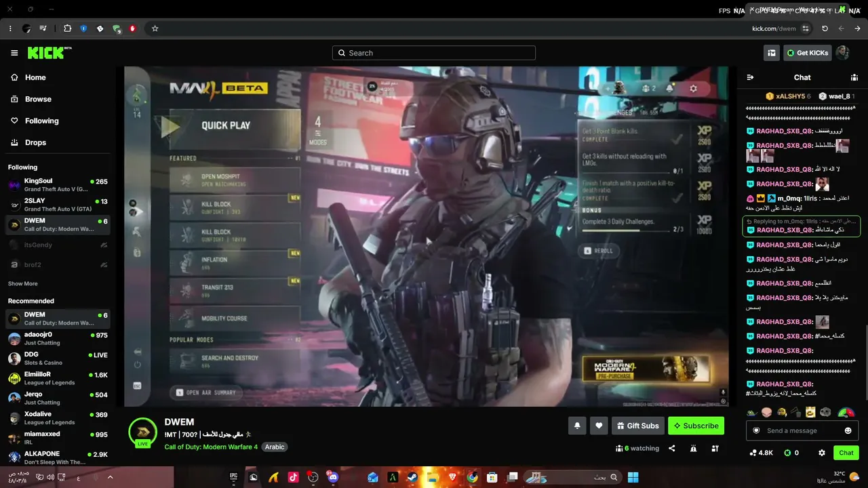Click the Send a message chat input
This screenshot has height=488, width=868.
(x=803, y=430)
